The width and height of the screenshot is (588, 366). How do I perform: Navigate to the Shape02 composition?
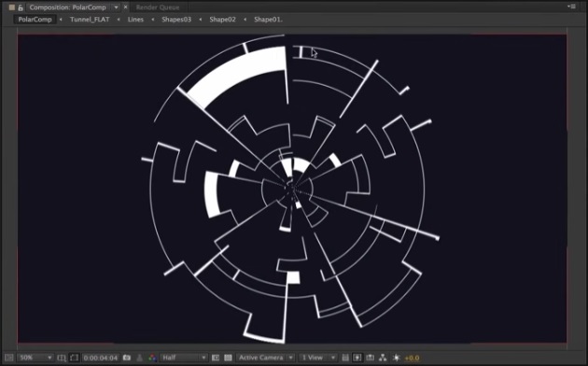(222, 19)
